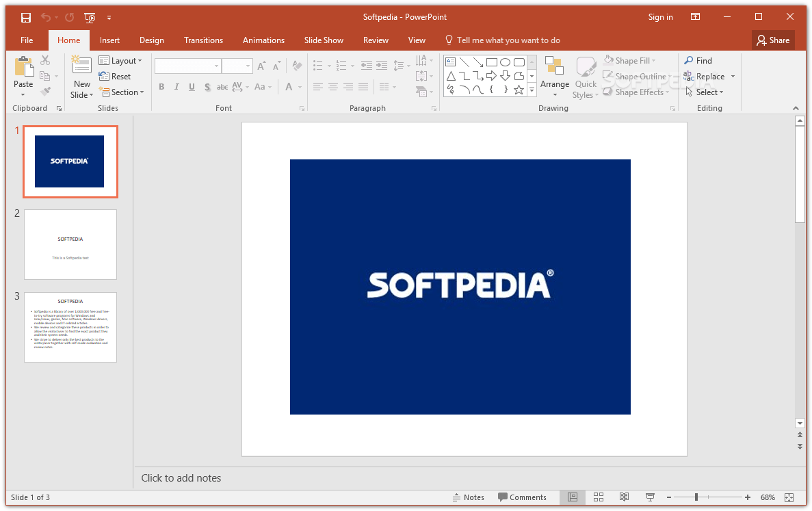Open the Design tab
The image size is (812, 511).
tap(151, 40)
